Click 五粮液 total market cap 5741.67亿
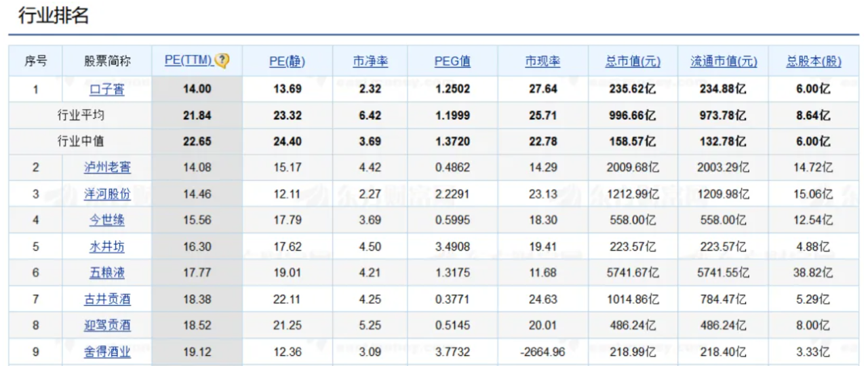The width and height of the screenshot is (868, 366). [x=633, y=272]
